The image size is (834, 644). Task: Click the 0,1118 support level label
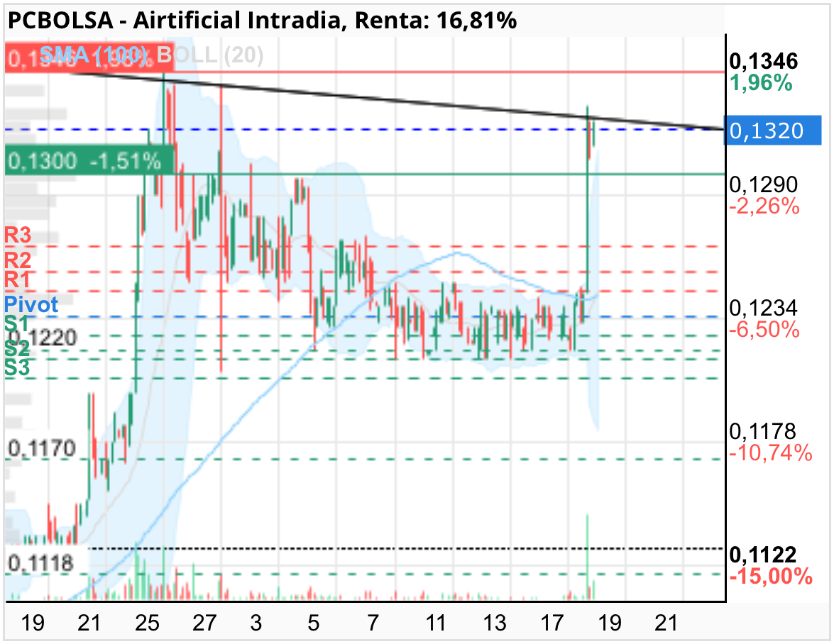coord(40,563)
